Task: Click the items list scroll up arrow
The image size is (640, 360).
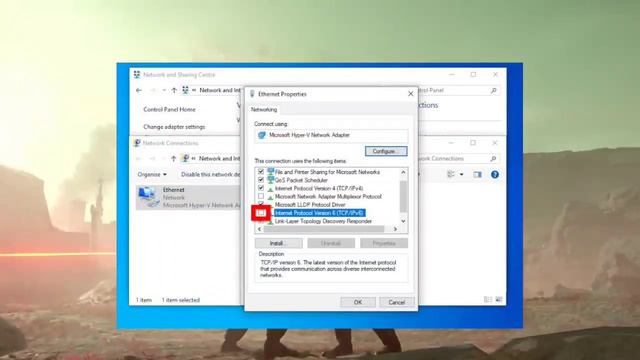Action: pos(403,172)
